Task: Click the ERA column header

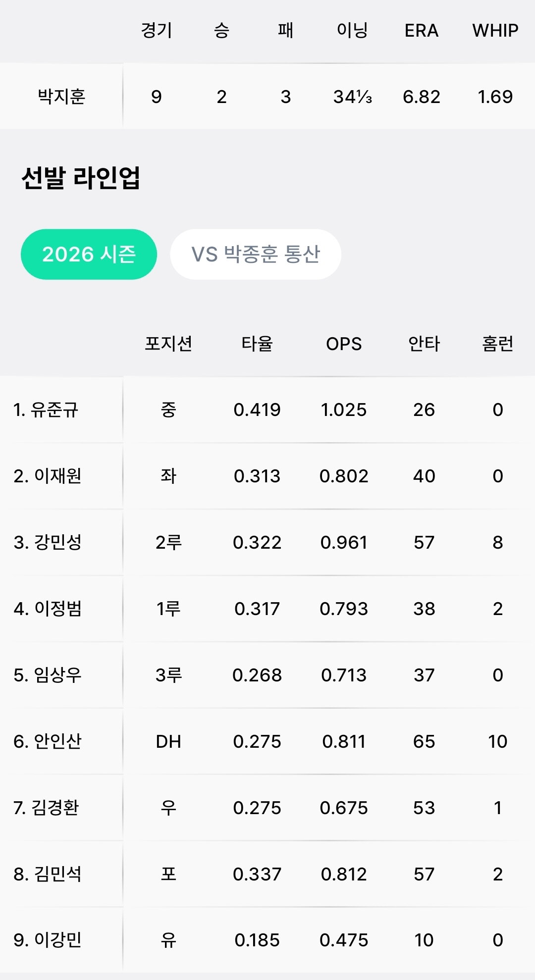Action: point(422,31)
